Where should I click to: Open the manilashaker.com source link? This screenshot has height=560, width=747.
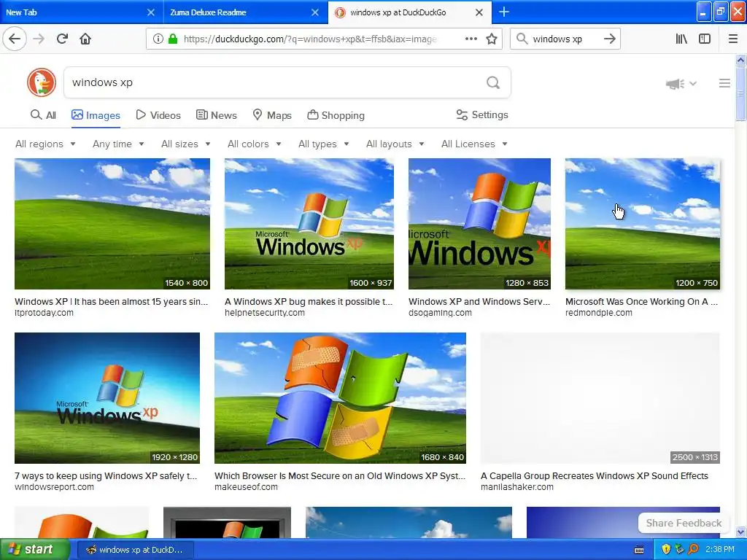(x=517, y=487)
